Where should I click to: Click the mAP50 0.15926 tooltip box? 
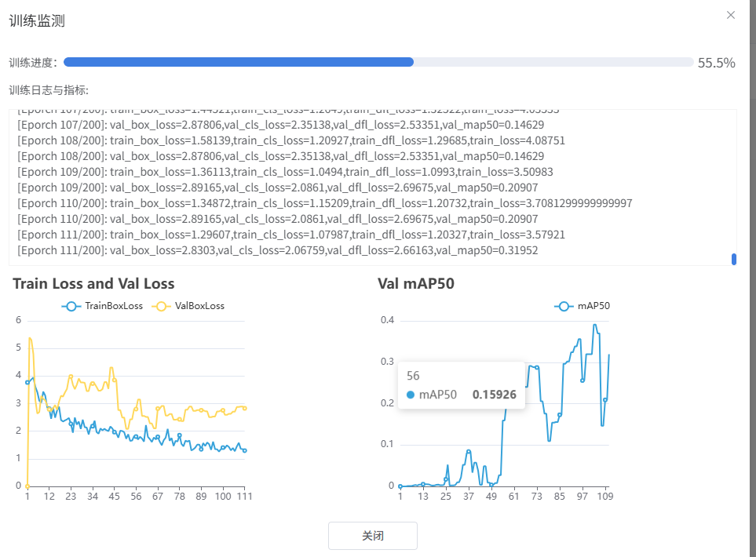tap(461, 385)
